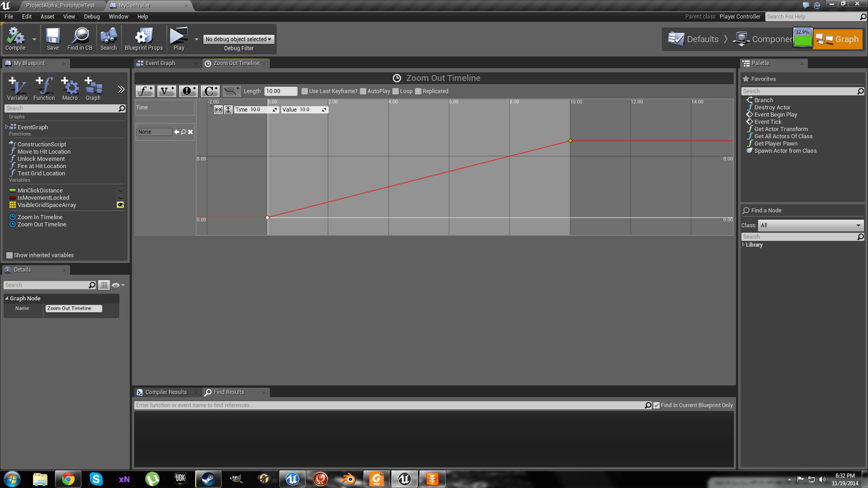Expand the Library tree in Palette
Image resolution: width=868 pixels, height=488 pixels.
pyautogui.click(x=743, y=245)
